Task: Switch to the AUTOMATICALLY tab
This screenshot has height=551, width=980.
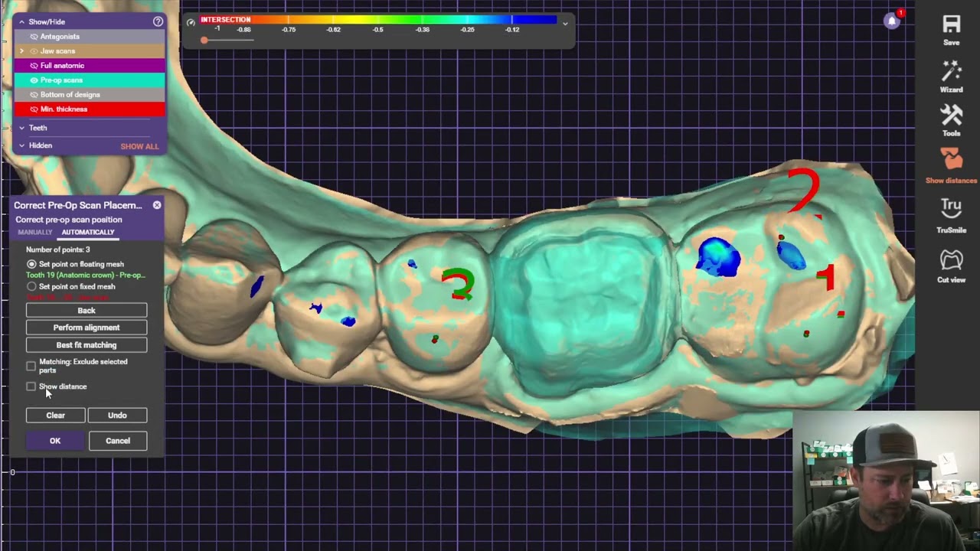Action: 88,232
